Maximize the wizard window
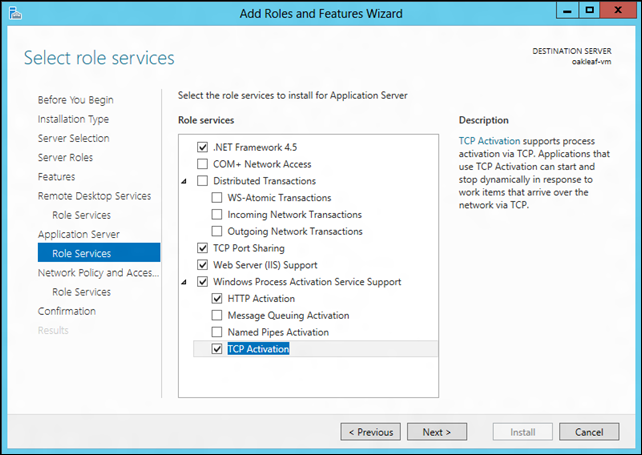642x455 pixels. 589,11
